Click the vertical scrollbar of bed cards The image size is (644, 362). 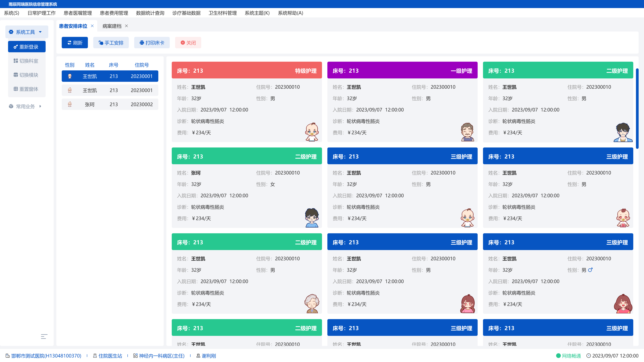click(x=637, y=108)
